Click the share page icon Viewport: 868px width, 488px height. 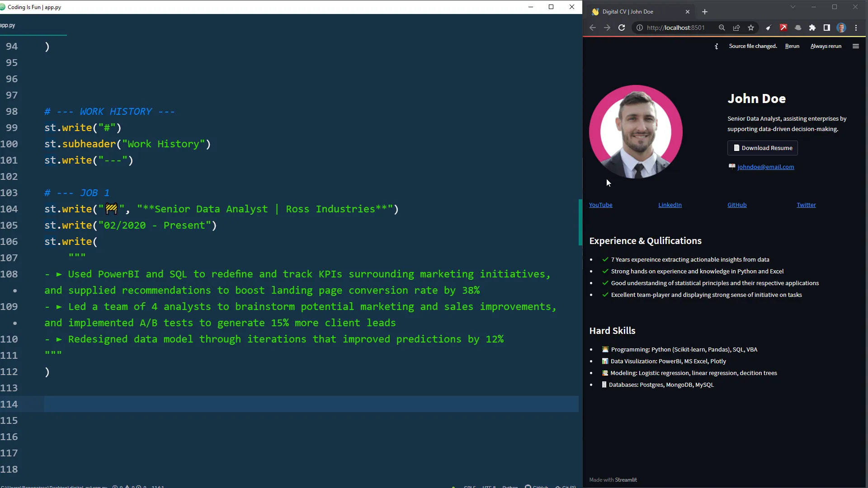click(x=736, y=28)
